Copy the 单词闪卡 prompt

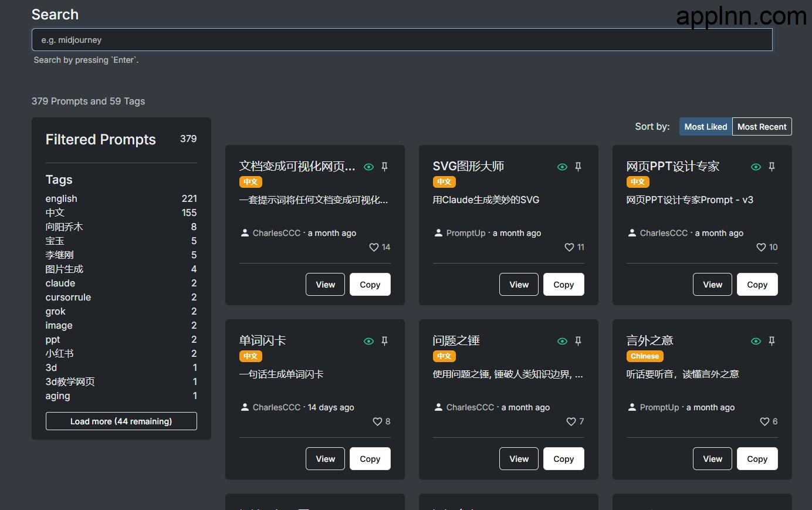pyautogui.click(x=370, y=459)
